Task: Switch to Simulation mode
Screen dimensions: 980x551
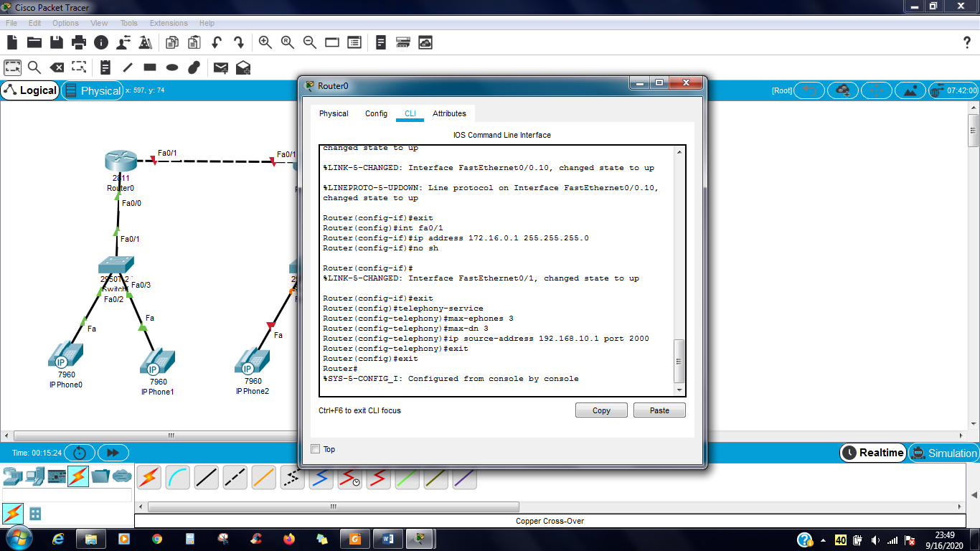Action: click(x=944, y=453)
